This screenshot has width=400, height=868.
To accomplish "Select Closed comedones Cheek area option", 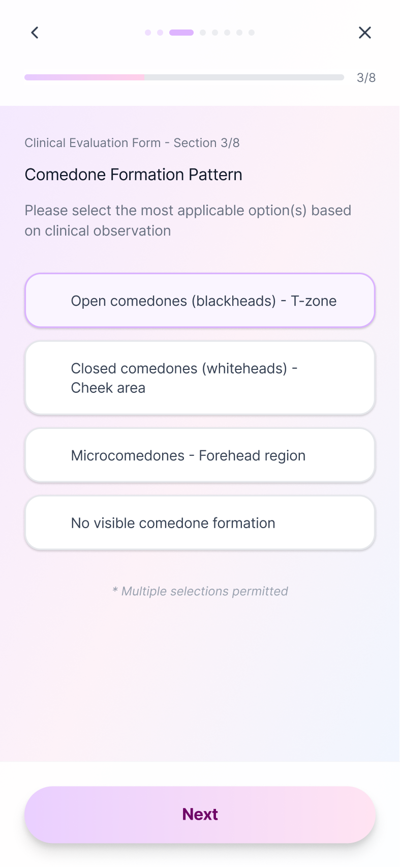I will coord(200,378).
